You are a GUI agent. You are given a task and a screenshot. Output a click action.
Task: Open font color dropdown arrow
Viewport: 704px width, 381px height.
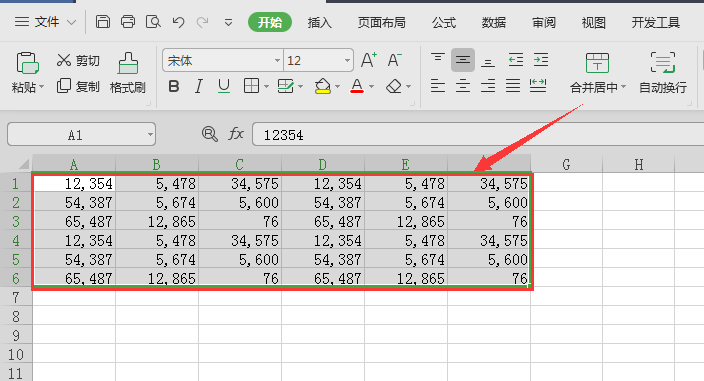[371, 87]
